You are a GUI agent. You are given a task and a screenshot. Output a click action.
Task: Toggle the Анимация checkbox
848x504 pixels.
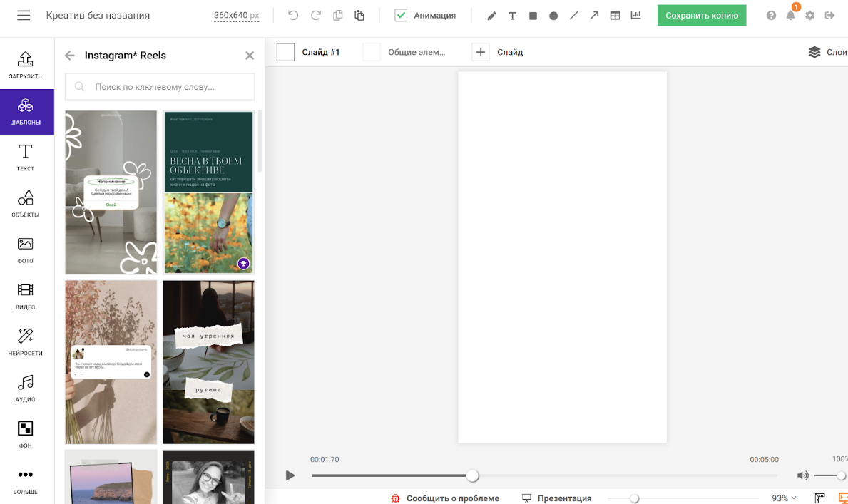(401, 16)
